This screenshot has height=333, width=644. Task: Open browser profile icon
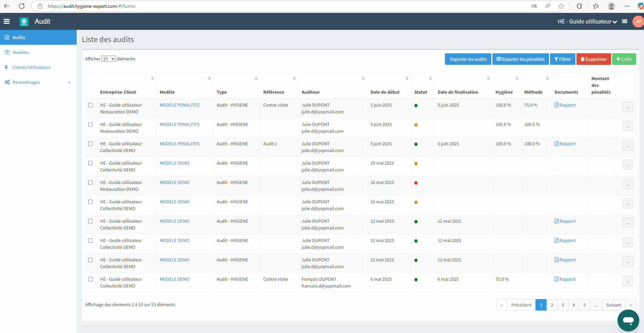[611, 6]
